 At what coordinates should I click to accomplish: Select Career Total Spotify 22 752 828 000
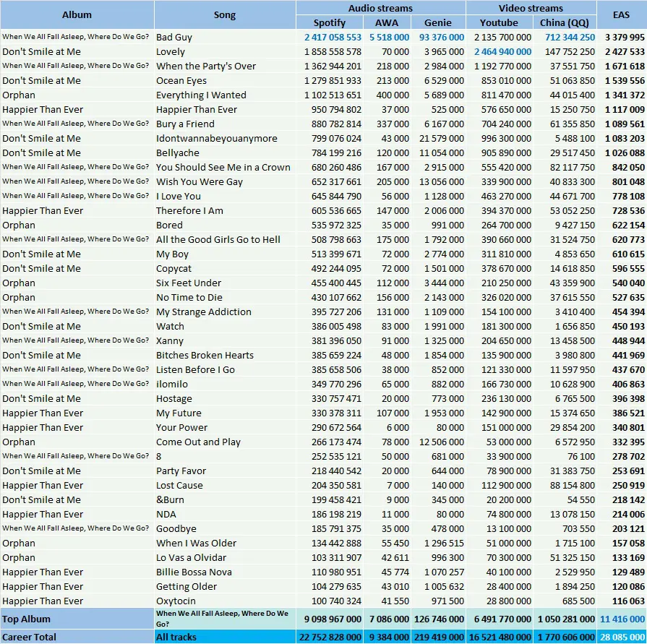[x=330, y=637]
